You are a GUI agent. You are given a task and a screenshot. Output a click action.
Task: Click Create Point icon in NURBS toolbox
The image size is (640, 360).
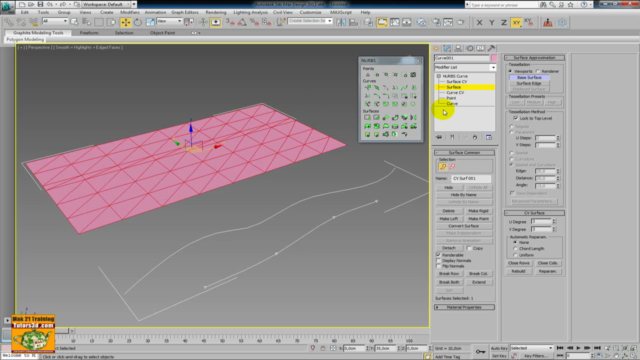(x=368, y=75)
